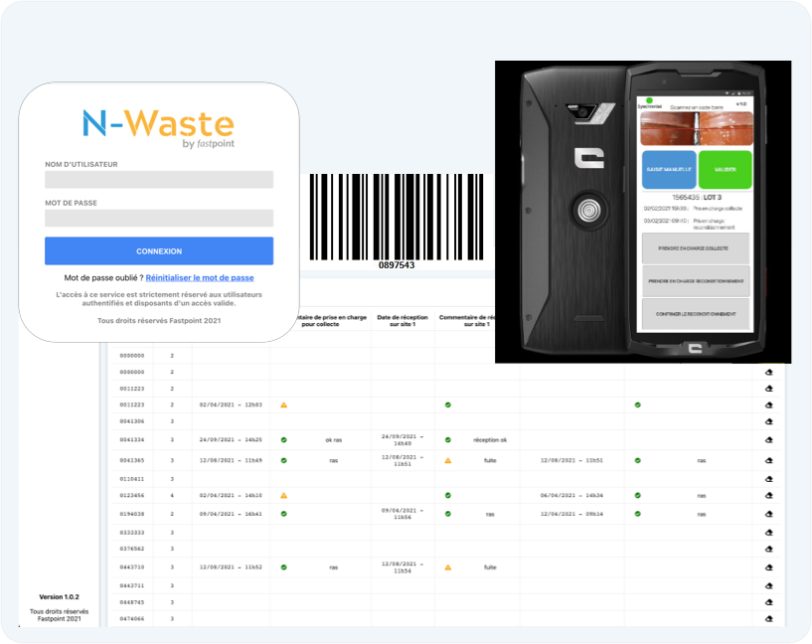
Task: Click the 'Date de réception sur site 1' column header
Action: pyautogui.click(x=403, y=320)
